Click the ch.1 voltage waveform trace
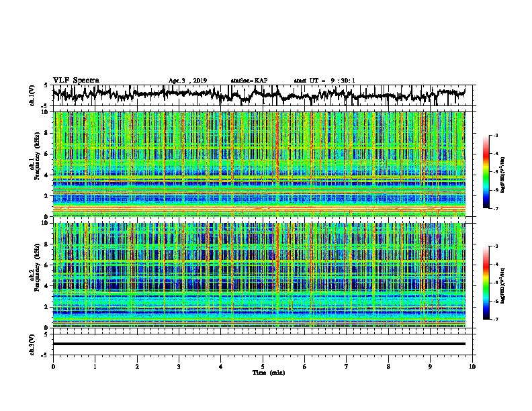Image resolution: width=532 pixels, height=411 pixels. [x=259, y=95]
